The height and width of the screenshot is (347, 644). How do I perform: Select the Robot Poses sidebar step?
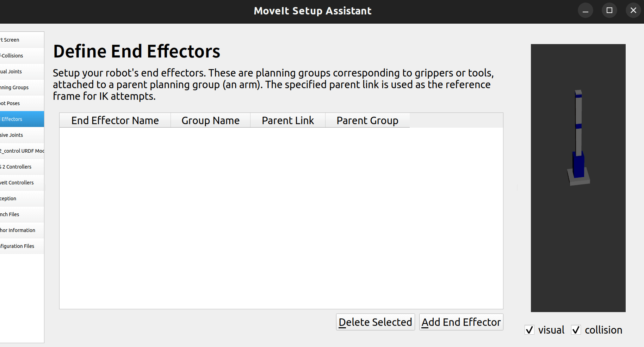coord(14,103)
